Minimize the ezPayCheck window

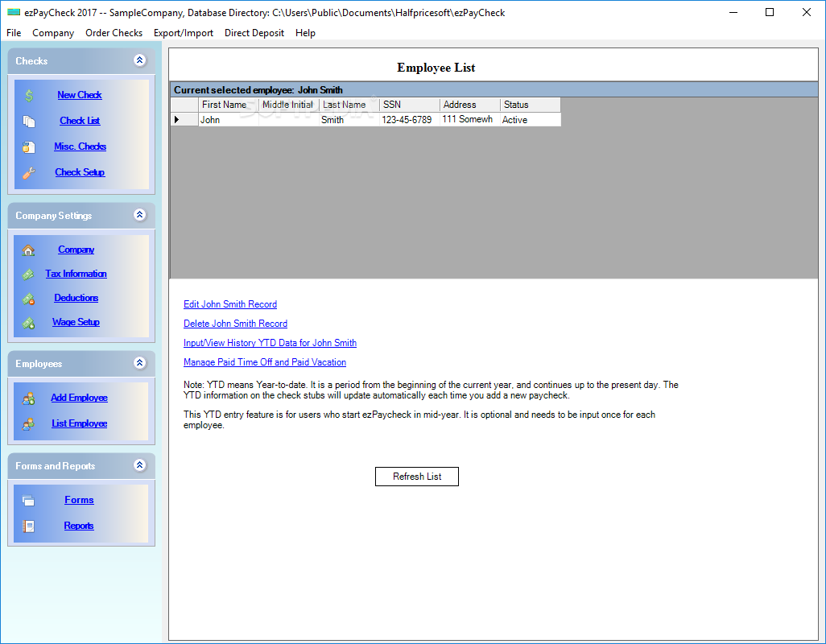click(x=733, y=12)
